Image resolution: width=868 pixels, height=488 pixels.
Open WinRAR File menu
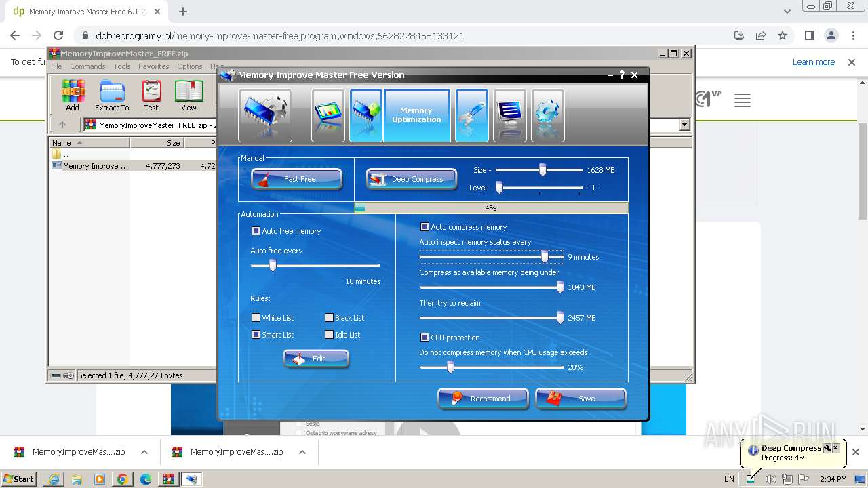(x=56, y=66)
